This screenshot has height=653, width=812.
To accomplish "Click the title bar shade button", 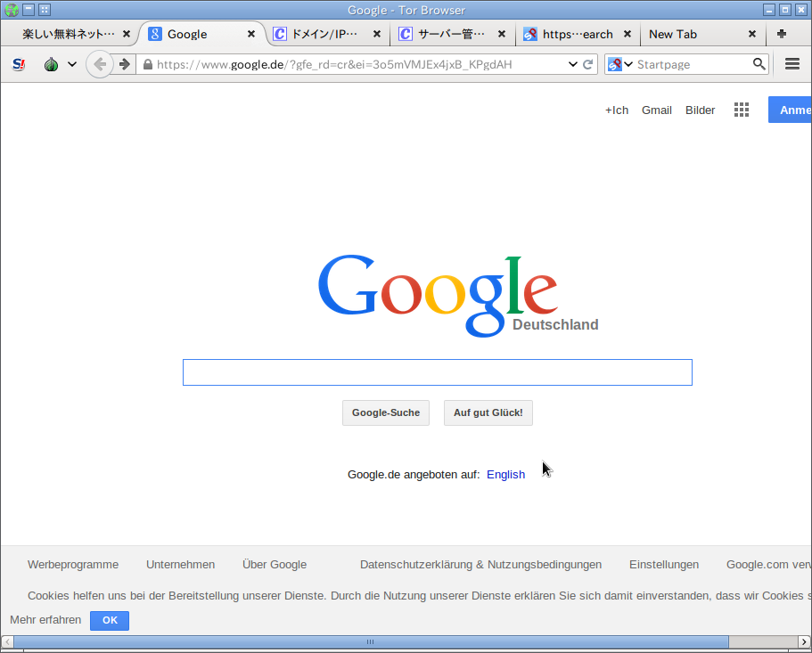I will click(x=29, y=9).
